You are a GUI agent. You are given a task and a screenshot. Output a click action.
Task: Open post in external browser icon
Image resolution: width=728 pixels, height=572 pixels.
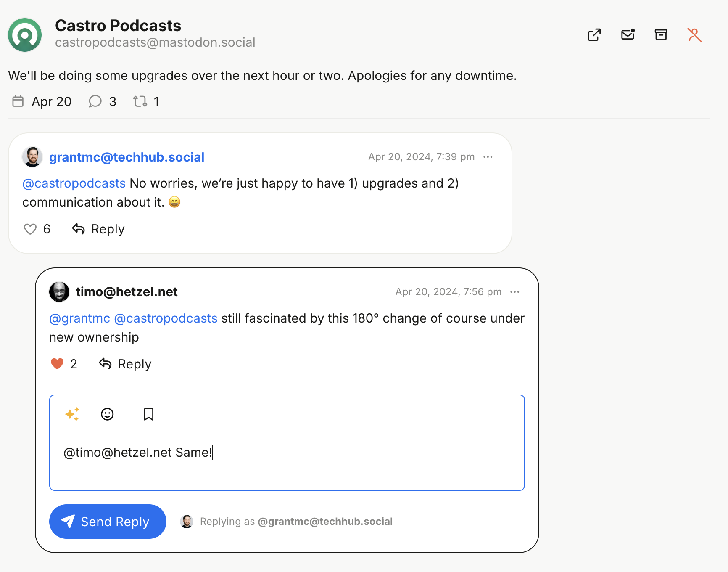[x=594, y=35]
